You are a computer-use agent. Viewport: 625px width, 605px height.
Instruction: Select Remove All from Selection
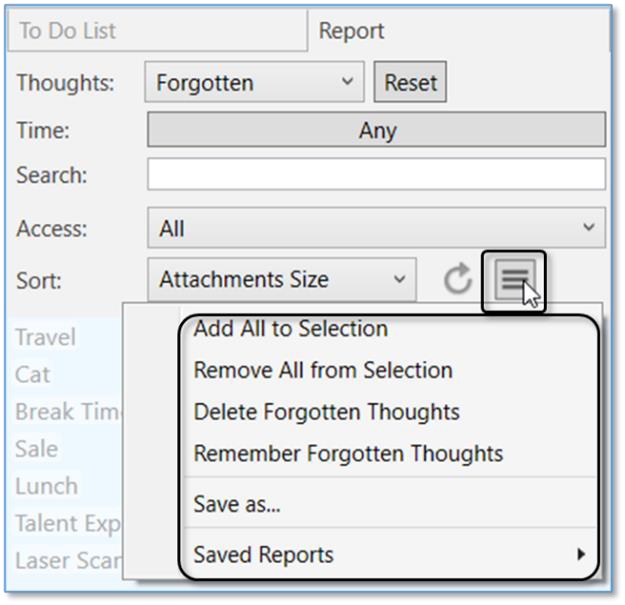pos(322,370)
